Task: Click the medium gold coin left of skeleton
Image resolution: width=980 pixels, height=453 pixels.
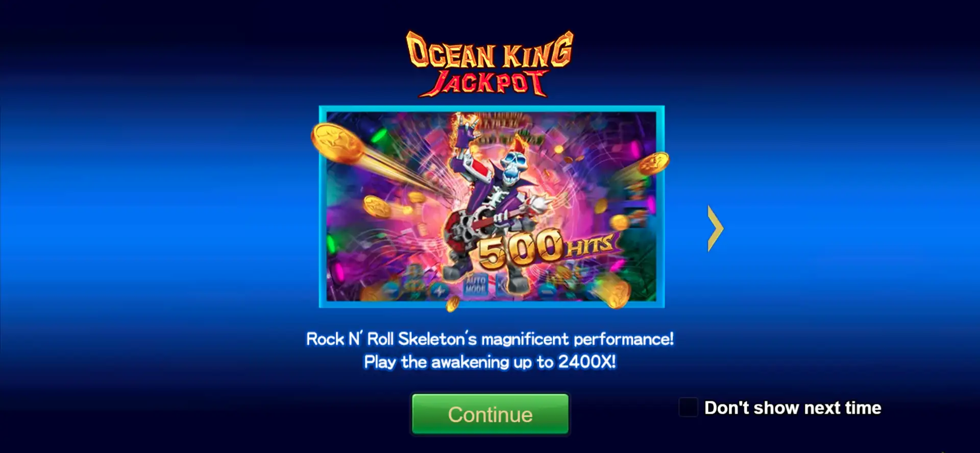Action: tap(377, 206)
